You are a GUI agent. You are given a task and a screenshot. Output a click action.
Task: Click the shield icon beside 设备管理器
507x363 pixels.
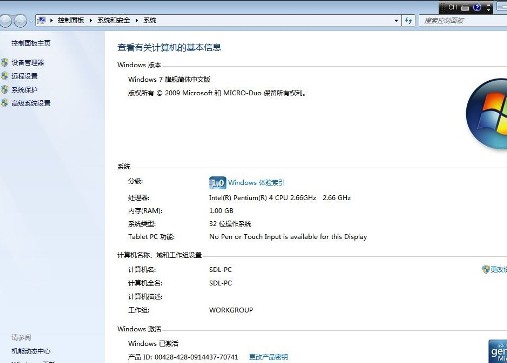(4, 63)
